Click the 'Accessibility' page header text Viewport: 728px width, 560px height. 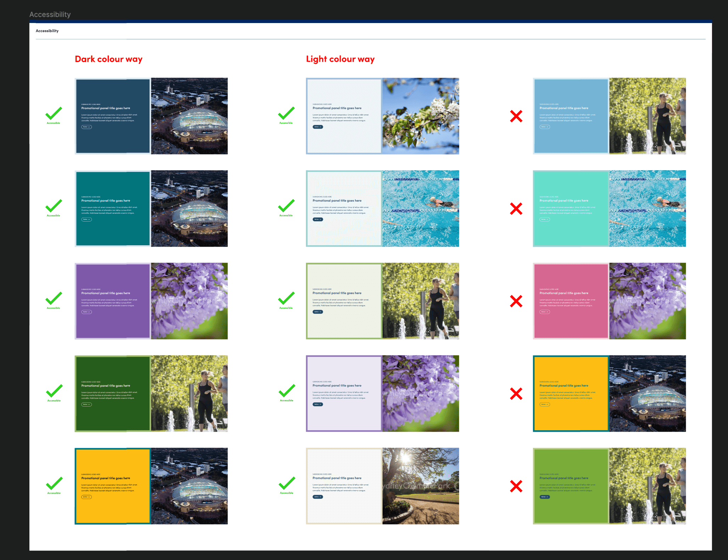tap(47, 31)
